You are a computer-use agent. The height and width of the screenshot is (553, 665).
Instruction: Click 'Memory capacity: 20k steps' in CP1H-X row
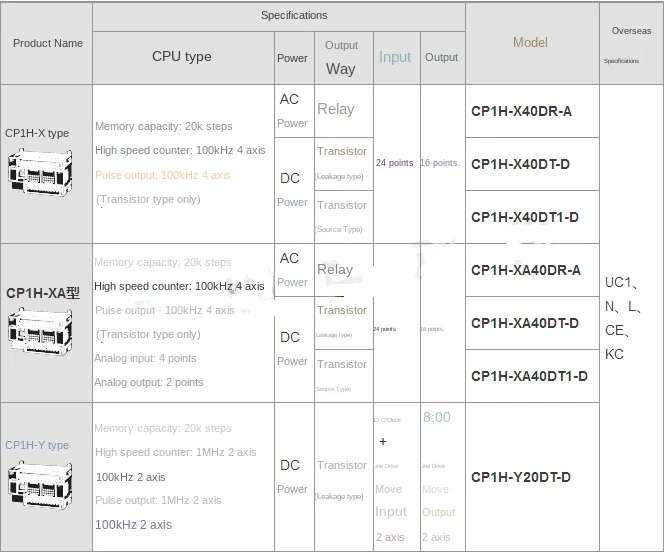(164, 126)
